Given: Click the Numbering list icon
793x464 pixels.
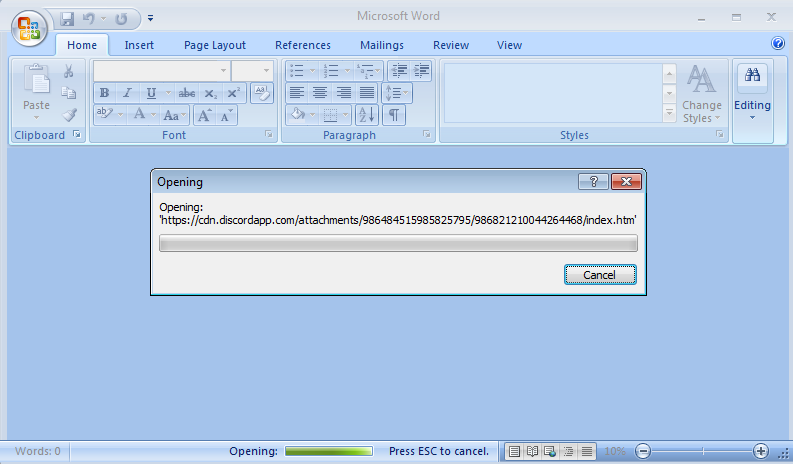Looking at the screenshot, I should pyautogui.click(x=331, y=71).
